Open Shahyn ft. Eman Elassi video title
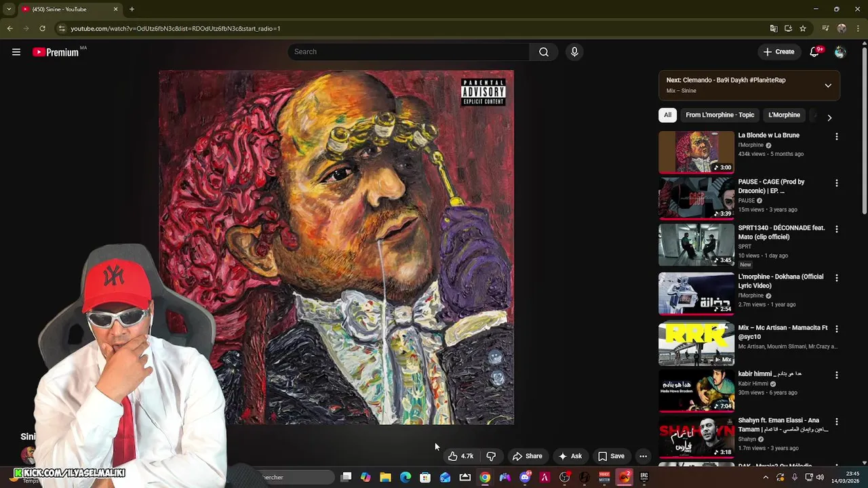The height and width of the screenshot is (488, 868). [x=783, y=425]
